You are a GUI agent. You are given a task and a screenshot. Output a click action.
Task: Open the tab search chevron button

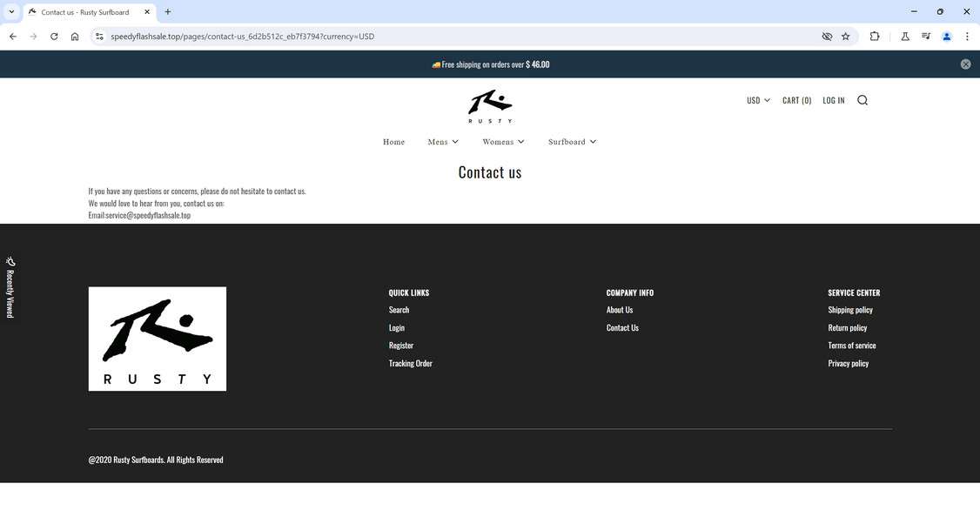pyautogui.click(x=11, y=12)
